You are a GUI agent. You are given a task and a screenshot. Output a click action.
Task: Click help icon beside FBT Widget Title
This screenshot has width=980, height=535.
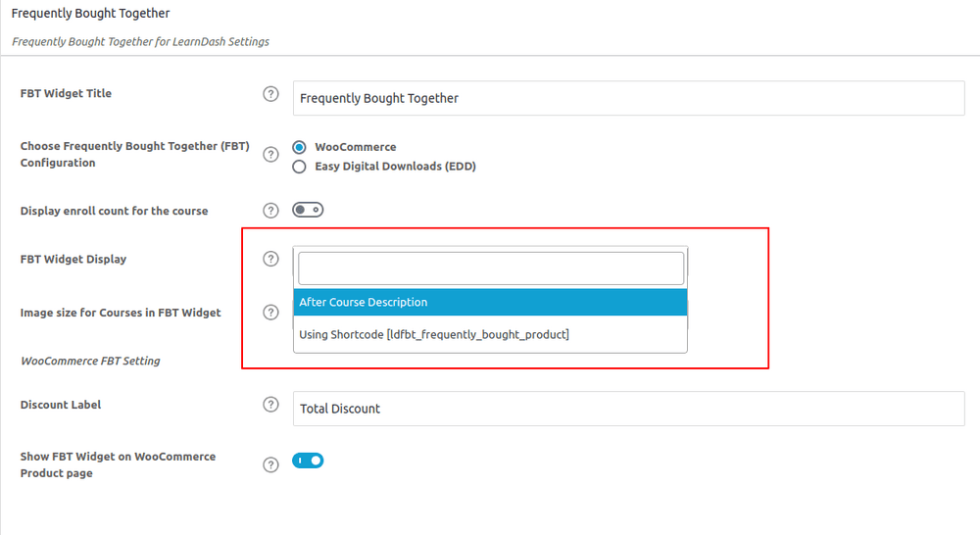270,94
